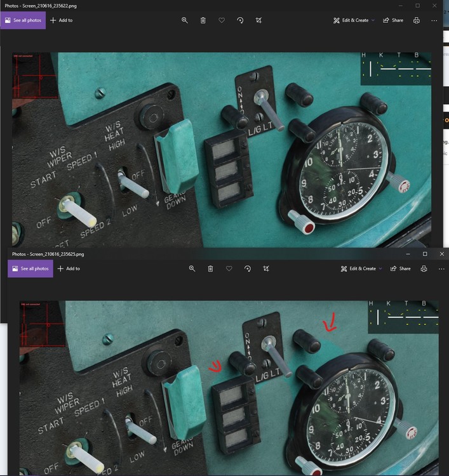Image resolution: width=449 pixels, height=476 pixels.
Task: Click delete trash icon in Screen_210616_235625 window
Action: click(x=210, y=268)
